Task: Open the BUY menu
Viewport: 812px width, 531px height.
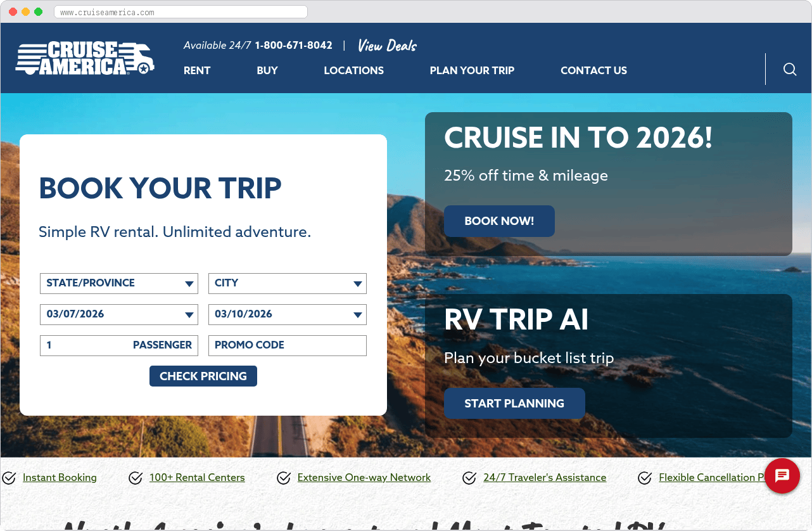Action: [267, 70]
